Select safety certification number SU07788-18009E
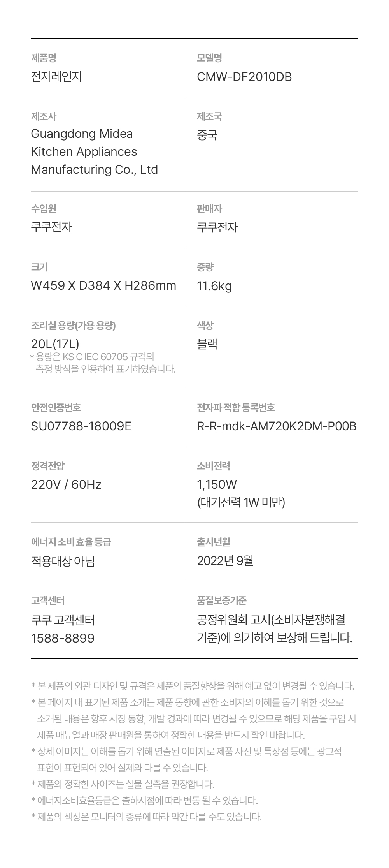Viewport: 389px width, 868px height. point(81,426)
